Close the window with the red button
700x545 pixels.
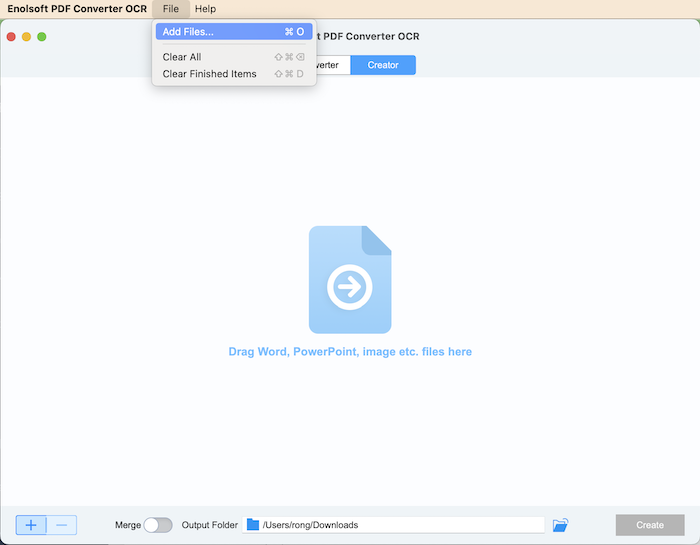[11, 37]
